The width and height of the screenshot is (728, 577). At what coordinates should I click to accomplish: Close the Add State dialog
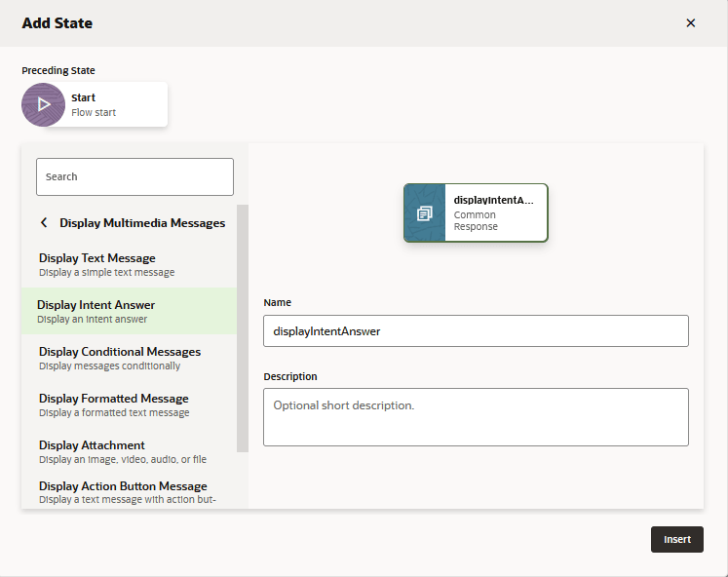(x=691, y=23)
